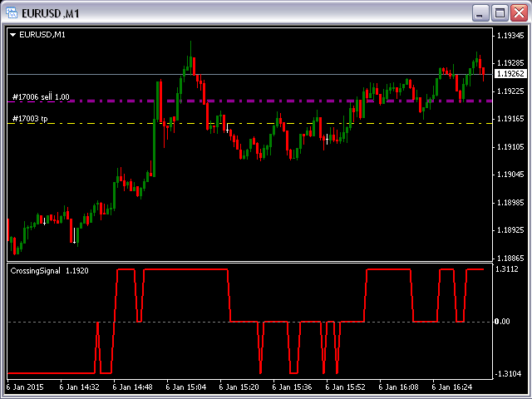Click the 6 Jan 15:04 time label

[x=186, y=387]
